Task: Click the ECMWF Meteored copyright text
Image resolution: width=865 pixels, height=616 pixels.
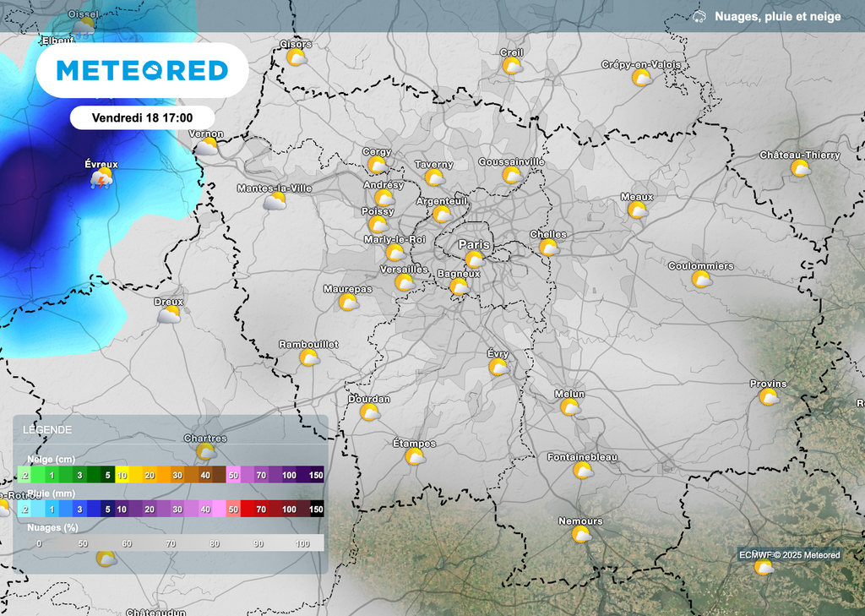Action: (x=789, y=555)
